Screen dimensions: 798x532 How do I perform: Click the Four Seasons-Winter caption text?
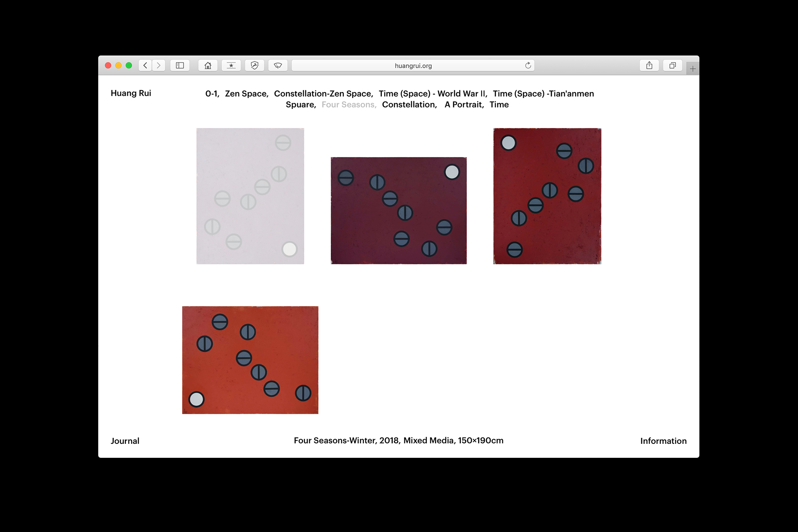(x=399, y=441)
